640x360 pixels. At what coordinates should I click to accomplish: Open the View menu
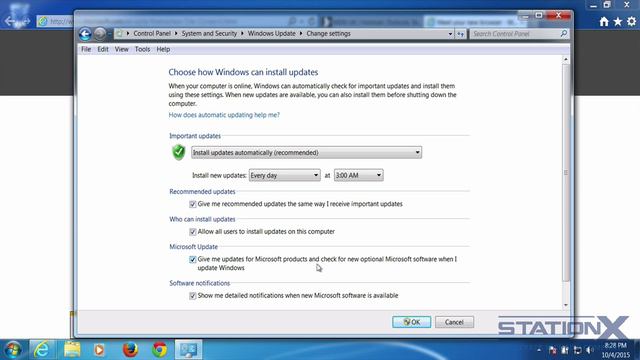click(x=122, y=49)
